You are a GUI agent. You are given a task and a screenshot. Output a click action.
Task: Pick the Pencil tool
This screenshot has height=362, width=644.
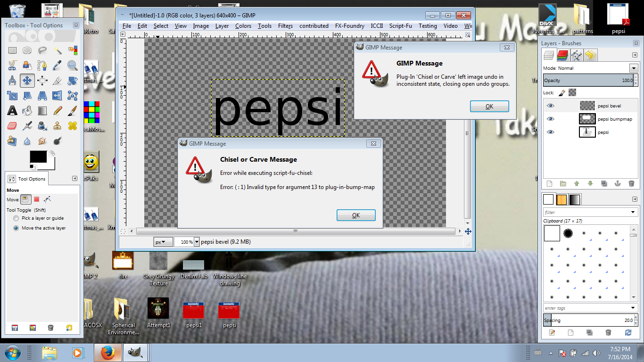coord(58,111)
